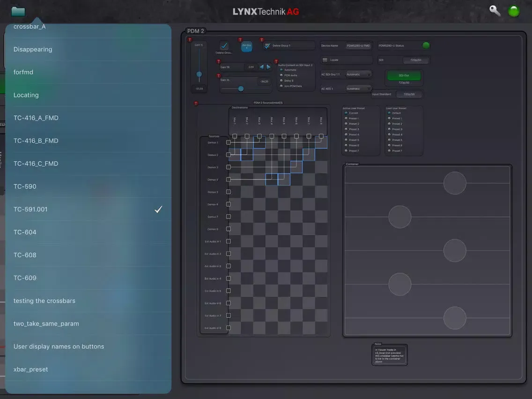The width and height of the screenshot is (532, 399).
Task: Click the Device Name PDM5290-U FMD field
Action: click(x=358, y=45)
